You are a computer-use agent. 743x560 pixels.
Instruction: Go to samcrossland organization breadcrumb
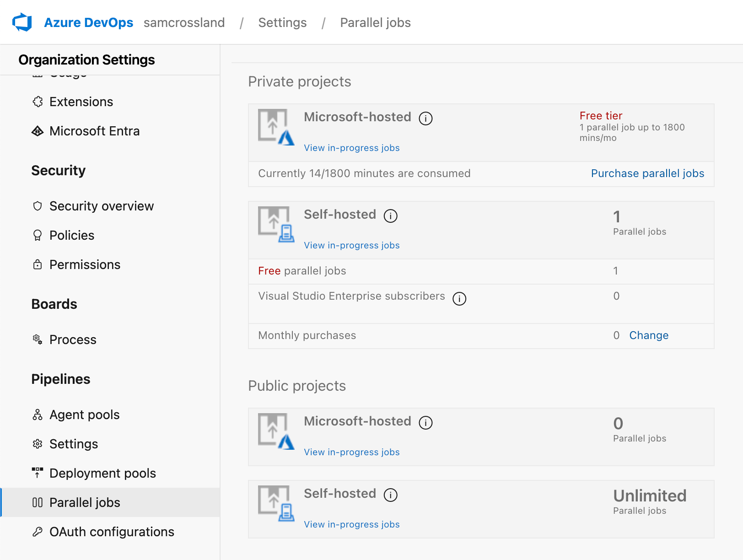point(184,22)
